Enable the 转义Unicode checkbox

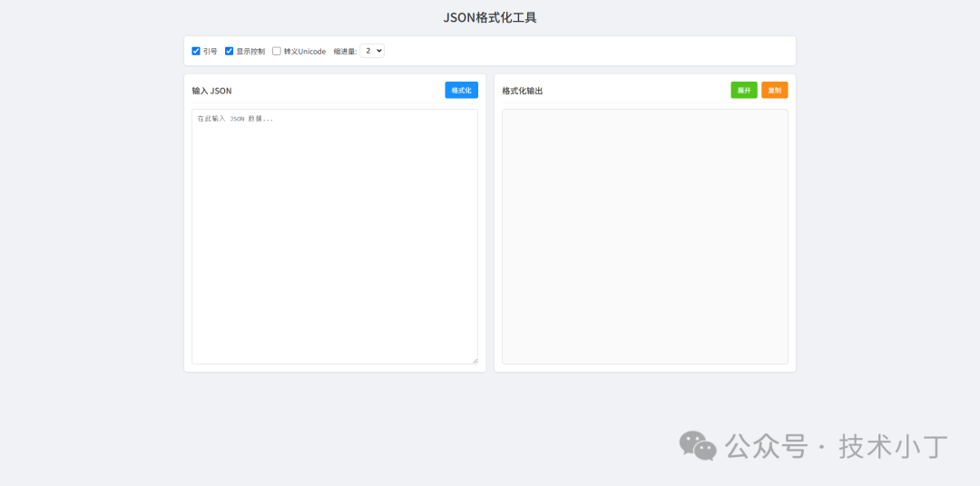(x=277, y=51)
